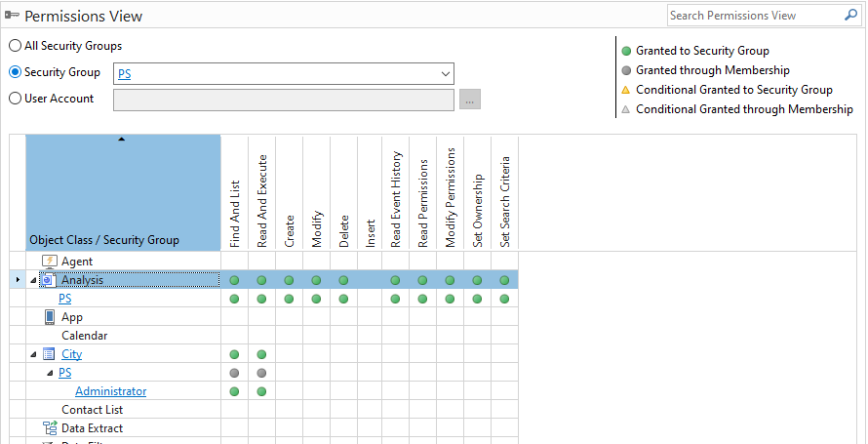Collapse the Analysis tree node

32,281
